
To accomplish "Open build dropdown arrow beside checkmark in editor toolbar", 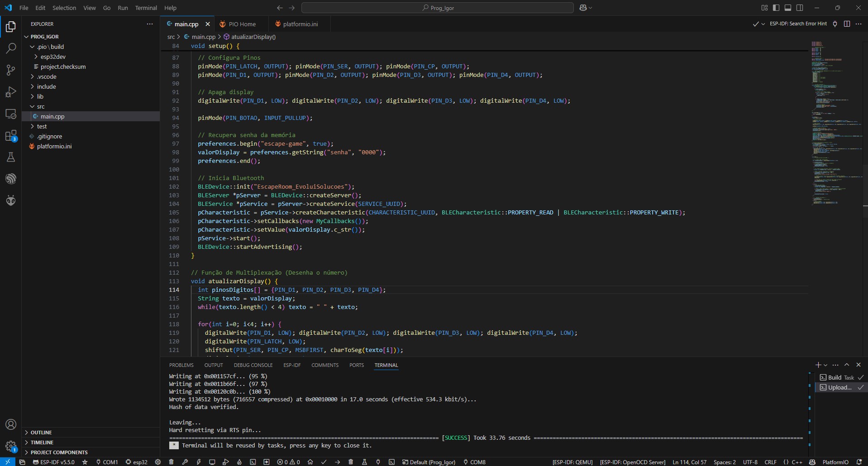I will [763, 24].
